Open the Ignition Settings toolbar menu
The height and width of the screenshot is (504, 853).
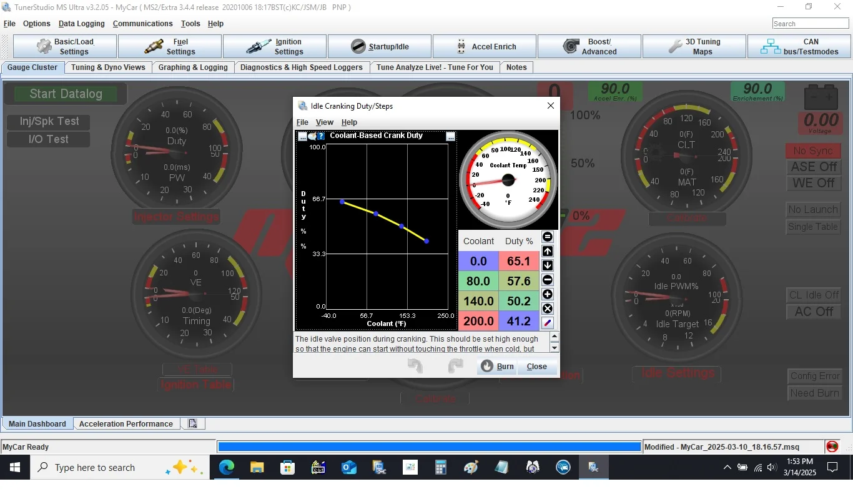click(275, 47)
